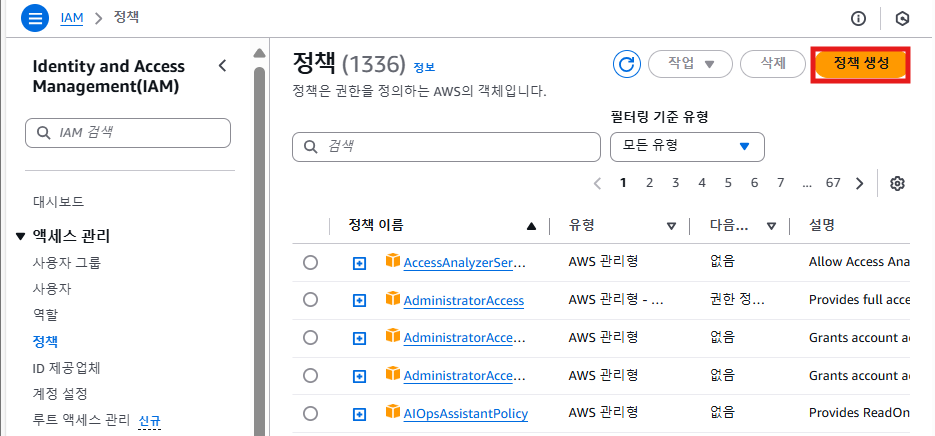The image size is (935, 436).
Task: Click the magnifier in IAM 검색 box
Action: pos(44,133)
